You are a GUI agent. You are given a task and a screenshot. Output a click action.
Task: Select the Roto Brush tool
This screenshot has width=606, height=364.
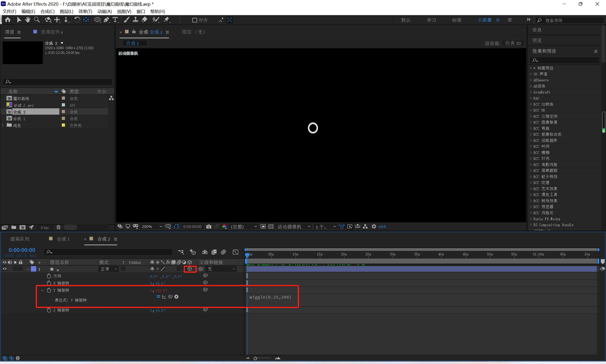(156, 20)
